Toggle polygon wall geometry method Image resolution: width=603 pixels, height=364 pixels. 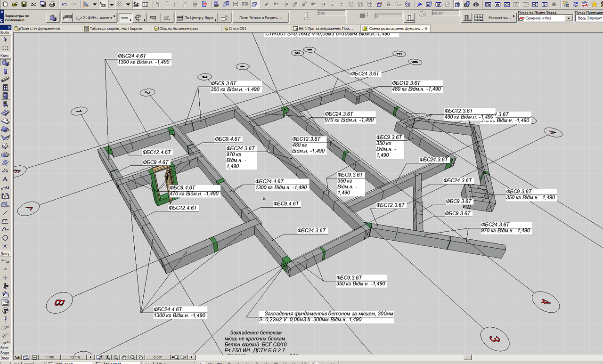[166, 18]
